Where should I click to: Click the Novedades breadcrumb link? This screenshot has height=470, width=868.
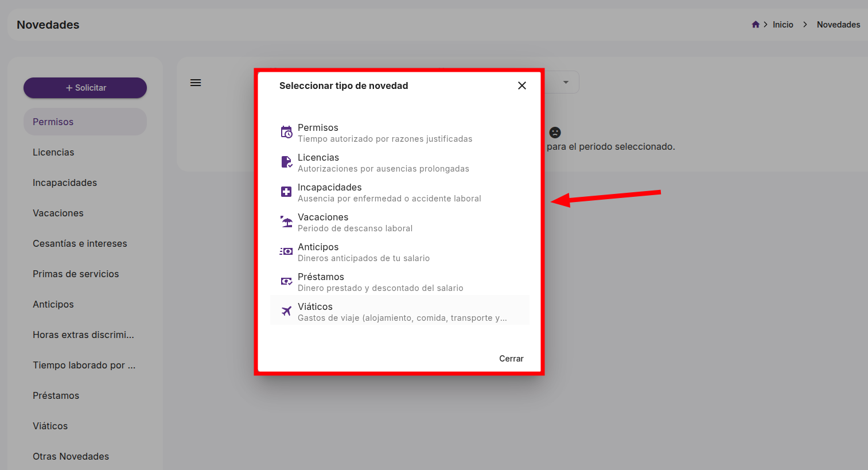tap(838, 25)
